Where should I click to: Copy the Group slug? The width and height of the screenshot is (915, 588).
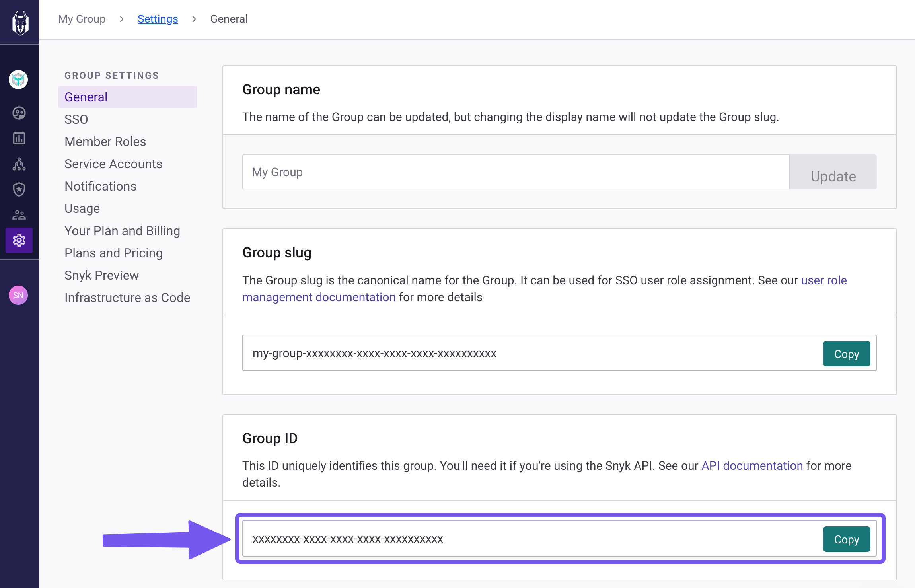click(x=846, y=354)
